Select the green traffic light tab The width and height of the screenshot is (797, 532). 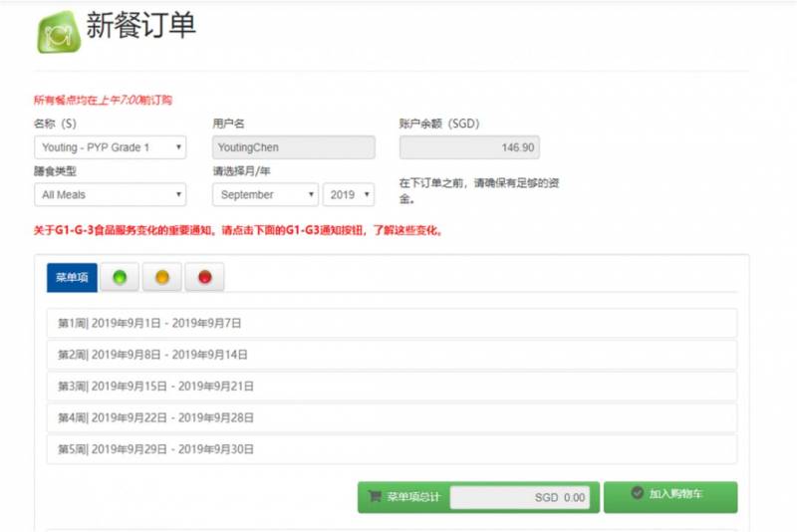[x=121, y=278]
